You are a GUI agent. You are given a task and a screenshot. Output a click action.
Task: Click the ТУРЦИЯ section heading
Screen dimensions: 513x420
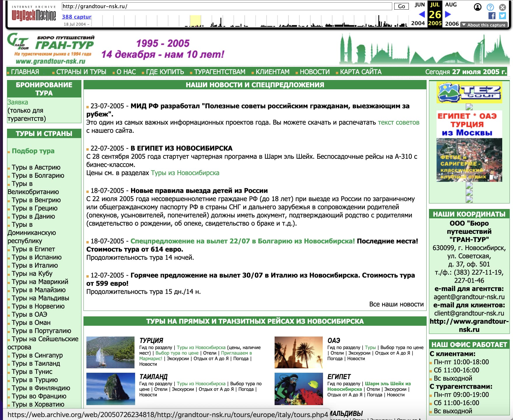pos(151,340)
